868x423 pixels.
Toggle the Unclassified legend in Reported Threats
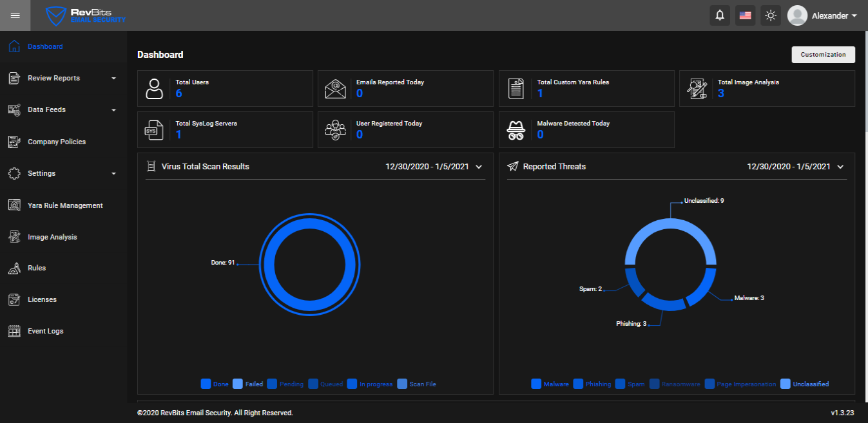(804, 384)
